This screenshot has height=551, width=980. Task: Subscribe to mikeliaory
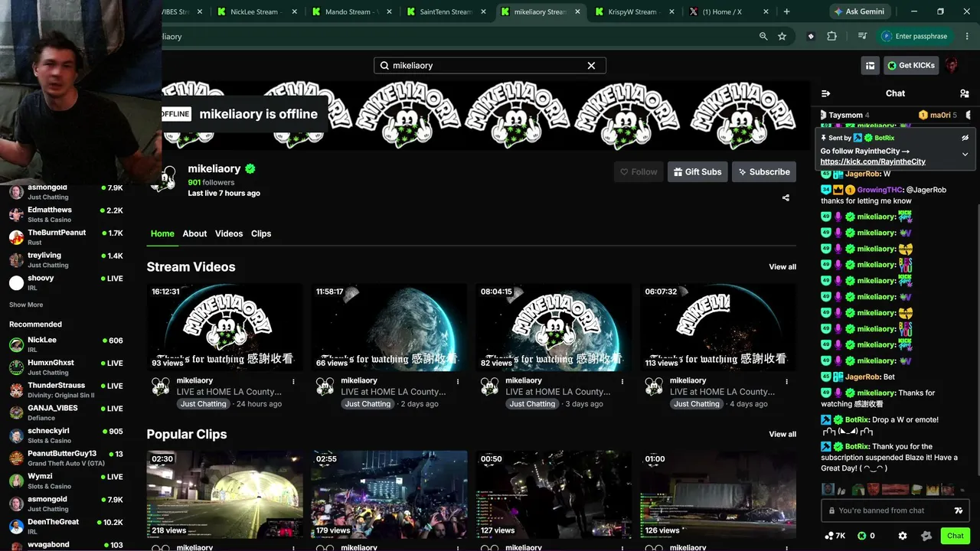tap(764, 172)
